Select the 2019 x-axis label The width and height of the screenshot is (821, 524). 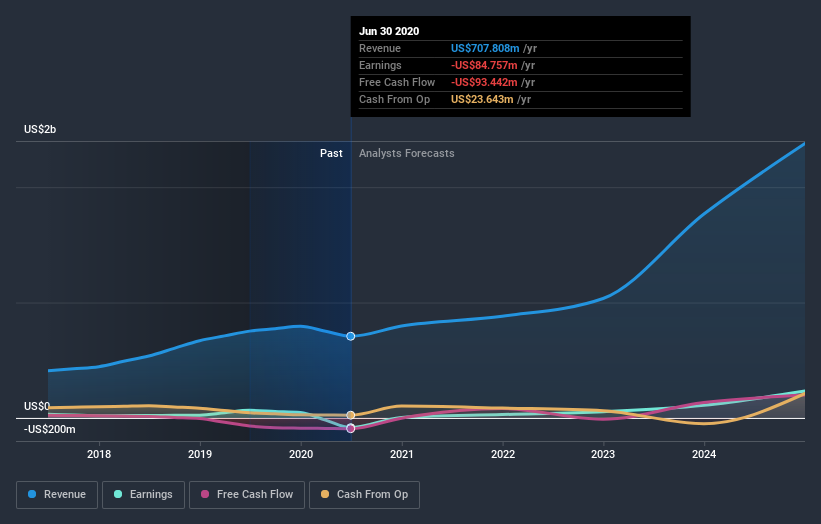[x=200, y=454]
